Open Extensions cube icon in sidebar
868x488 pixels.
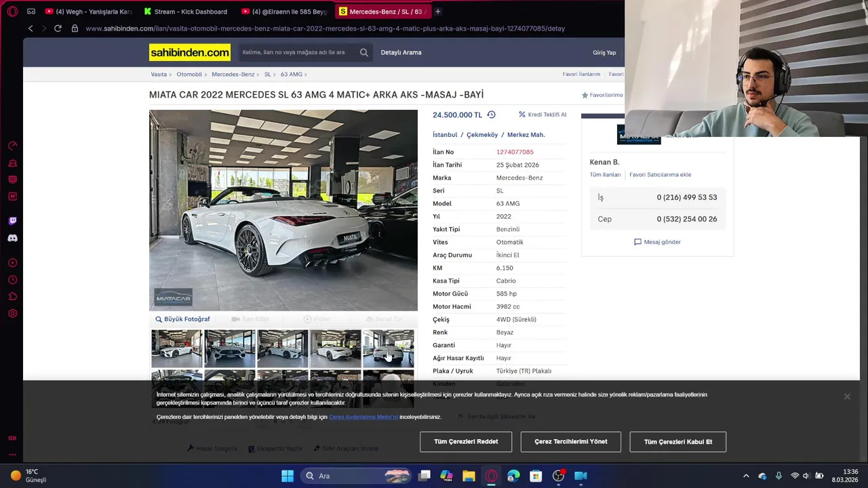pos(12,296)
